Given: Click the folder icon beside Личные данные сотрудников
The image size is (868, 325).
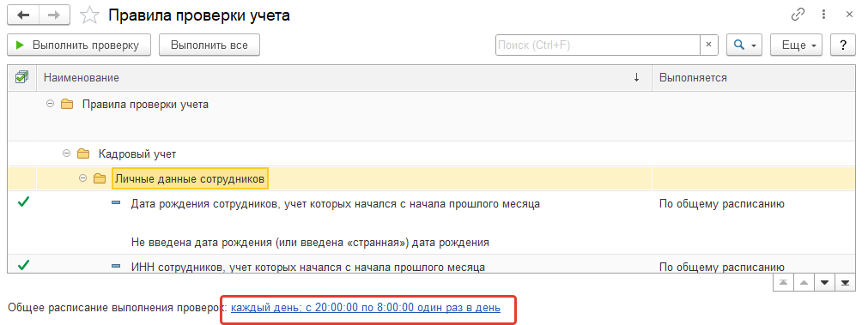Looking at the screenshot, I should click(x=100, y=178).
